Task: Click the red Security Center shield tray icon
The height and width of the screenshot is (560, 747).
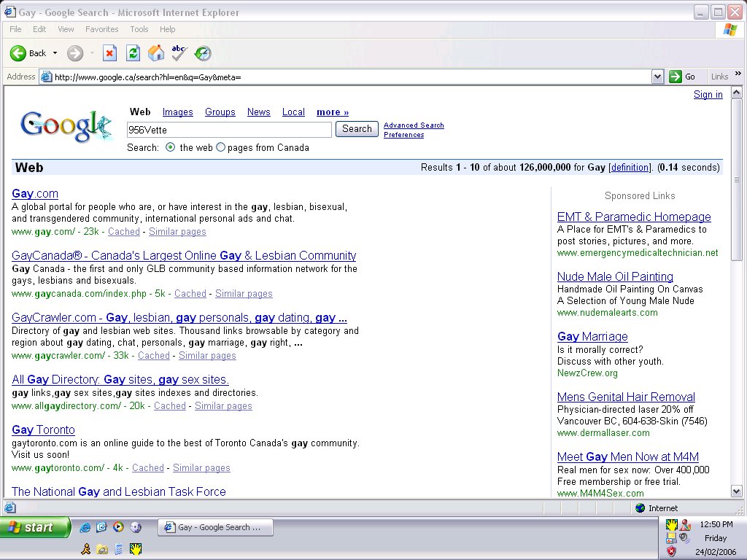Action: coord(671,551)
